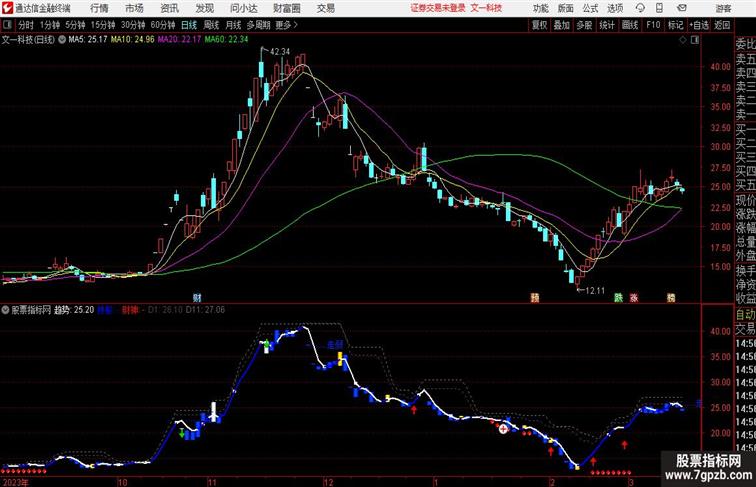The image size is (756, 487).
Task: Click the 统计 statistics button
Action: (607, 25)
